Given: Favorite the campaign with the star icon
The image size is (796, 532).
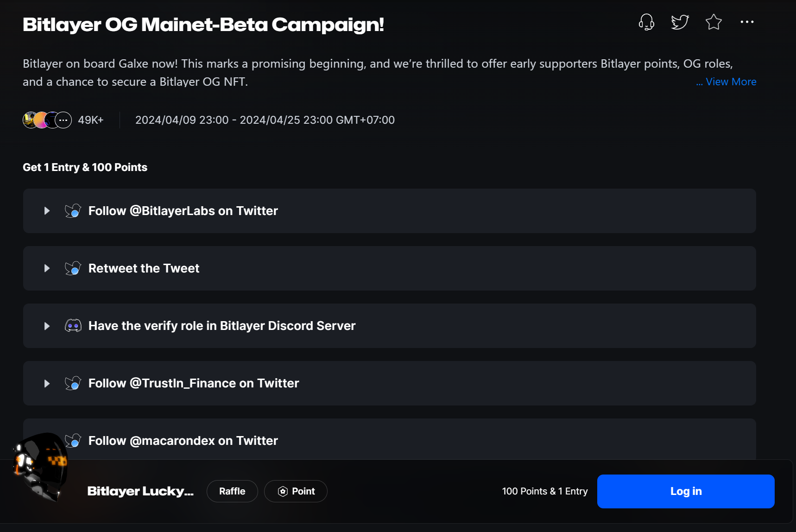Looking at the screenshot, I should (x=714, y=22).
